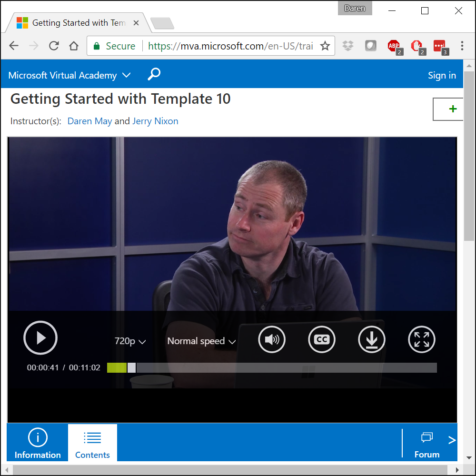This screenshot has height=476, width=476.
Task: Open the red stop-hand extension
Action: coord(418,47)
